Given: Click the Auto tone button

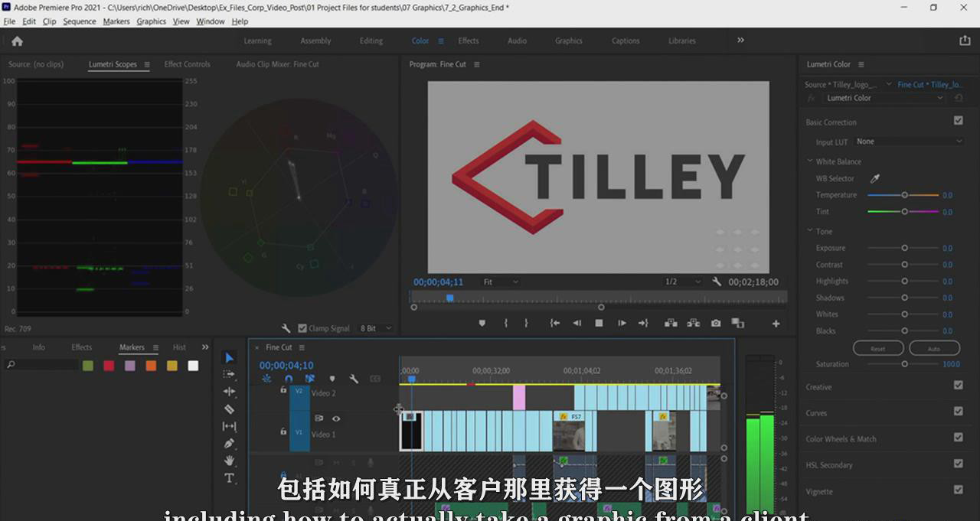Looking at the screenshot, I should click(x=933, y=348).
